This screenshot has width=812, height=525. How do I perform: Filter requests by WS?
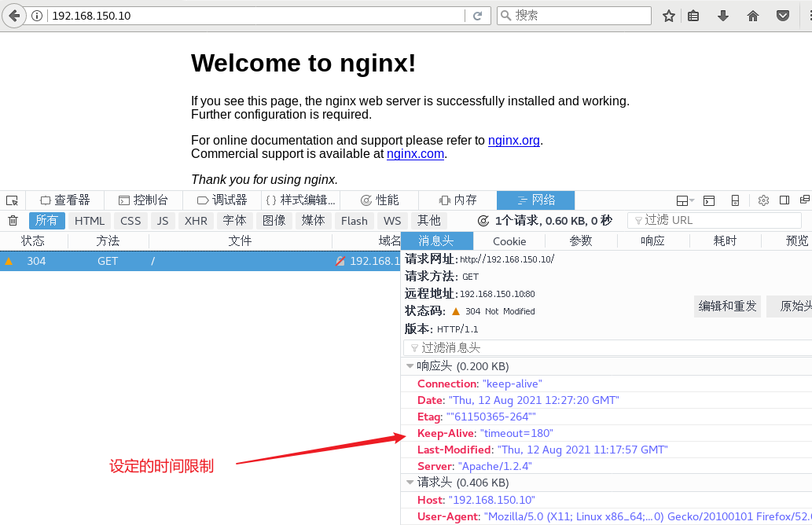click(x=392, y=221)
